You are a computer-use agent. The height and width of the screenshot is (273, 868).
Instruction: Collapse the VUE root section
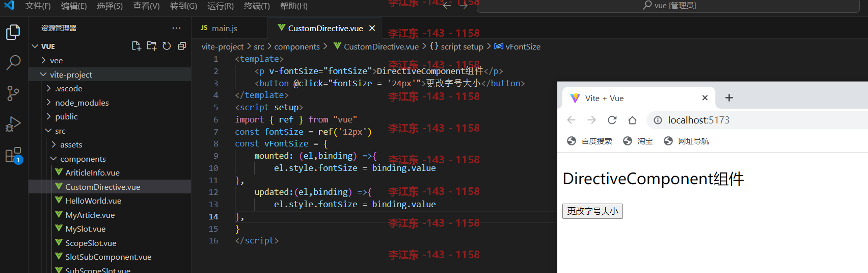tap(35, 46)
